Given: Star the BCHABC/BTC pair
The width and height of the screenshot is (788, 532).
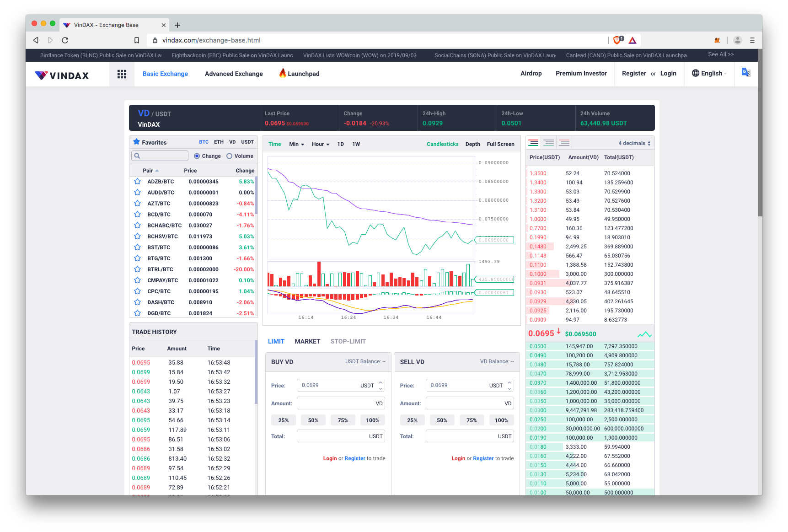Looking at the screenshot, I should (137, 226).
